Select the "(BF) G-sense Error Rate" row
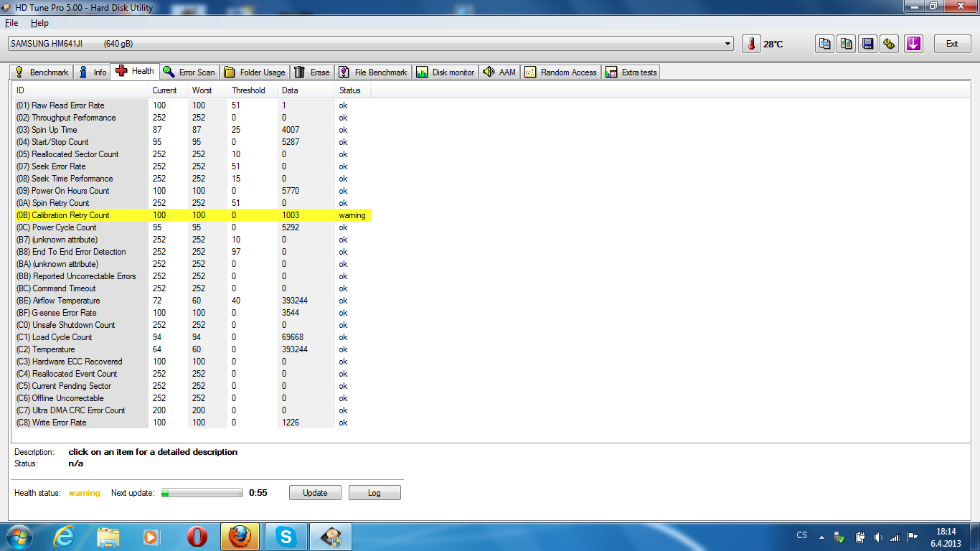This screenshot has height=551, width=980. pos(192,313)
